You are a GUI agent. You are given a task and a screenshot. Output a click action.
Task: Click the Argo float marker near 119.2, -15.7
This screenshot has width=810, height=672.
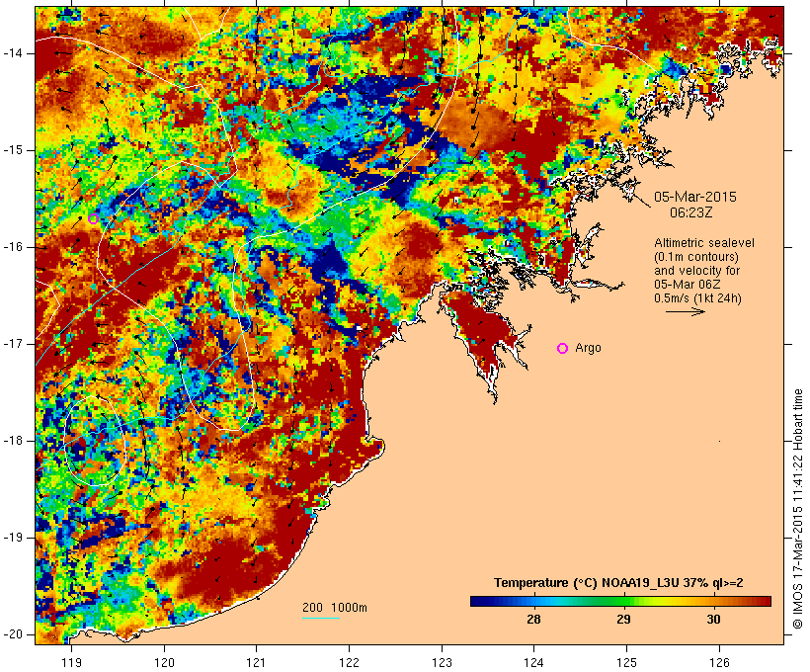pyautogui.click(x=93, y=218)
